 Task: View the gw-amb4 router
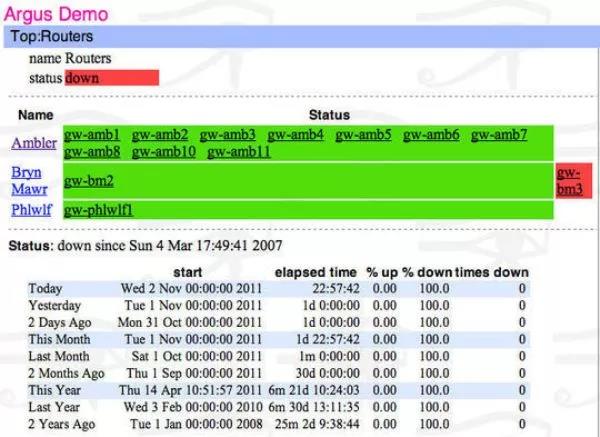pos(295,135)
